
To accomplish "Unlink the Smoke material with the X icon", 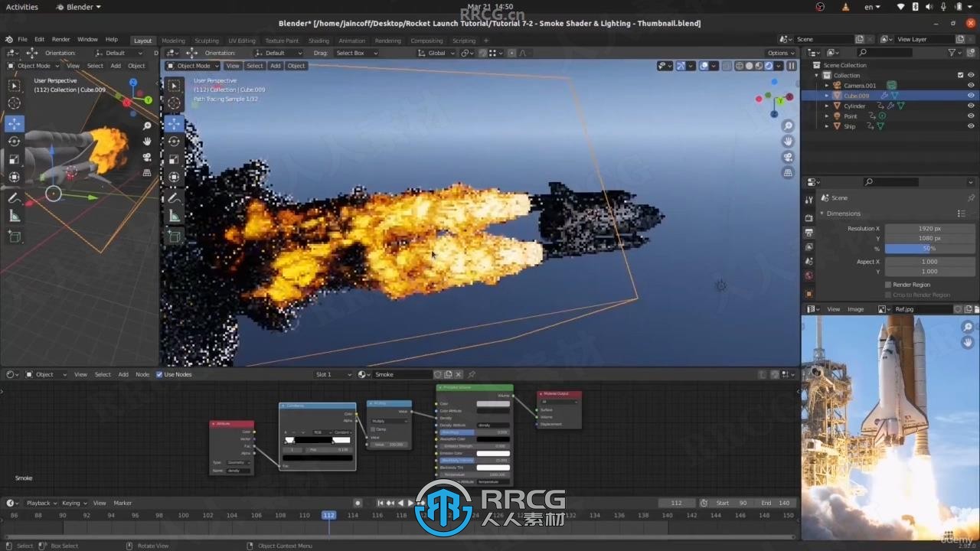I will pyautogui.click(x=458, y=374).
